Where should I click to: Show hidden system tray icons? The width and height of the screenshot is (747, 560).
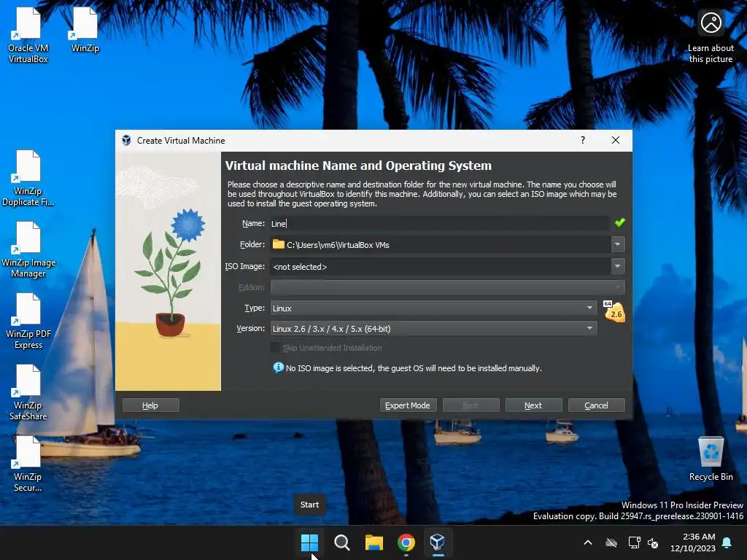(588, 542)
